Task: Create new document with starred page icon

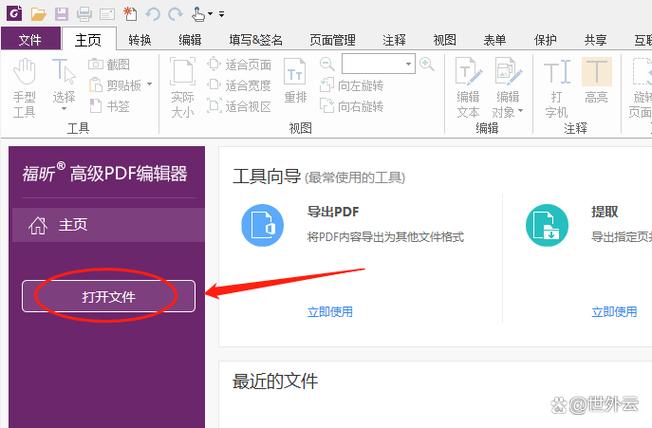Action: coord(130,14)
